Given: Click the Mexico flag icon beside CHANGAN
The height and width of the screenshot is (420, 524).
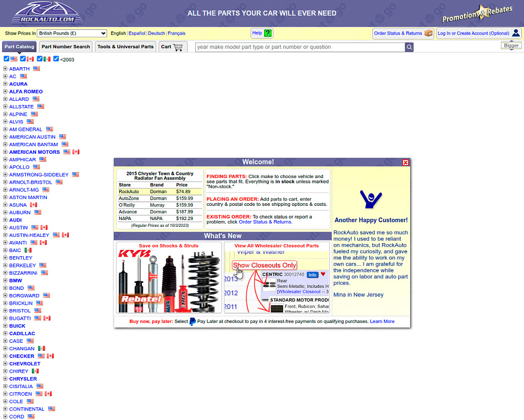Looking at the screenshot, I should [x=41, y=349].
